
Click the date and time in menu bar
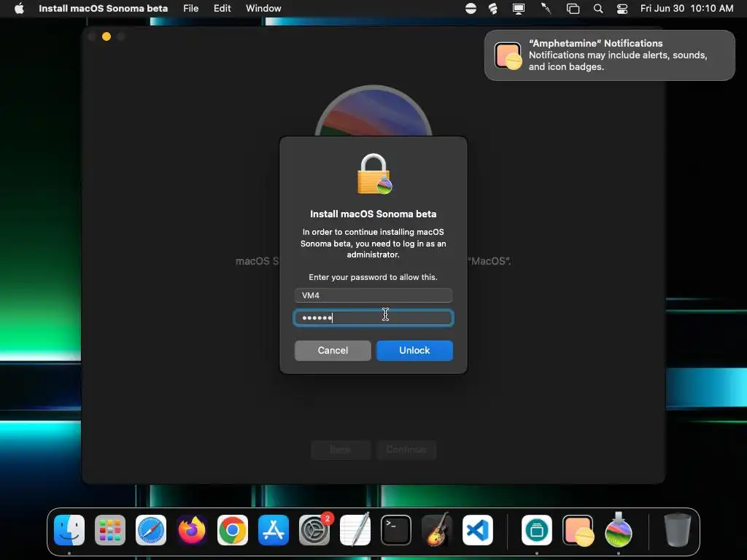686,8
